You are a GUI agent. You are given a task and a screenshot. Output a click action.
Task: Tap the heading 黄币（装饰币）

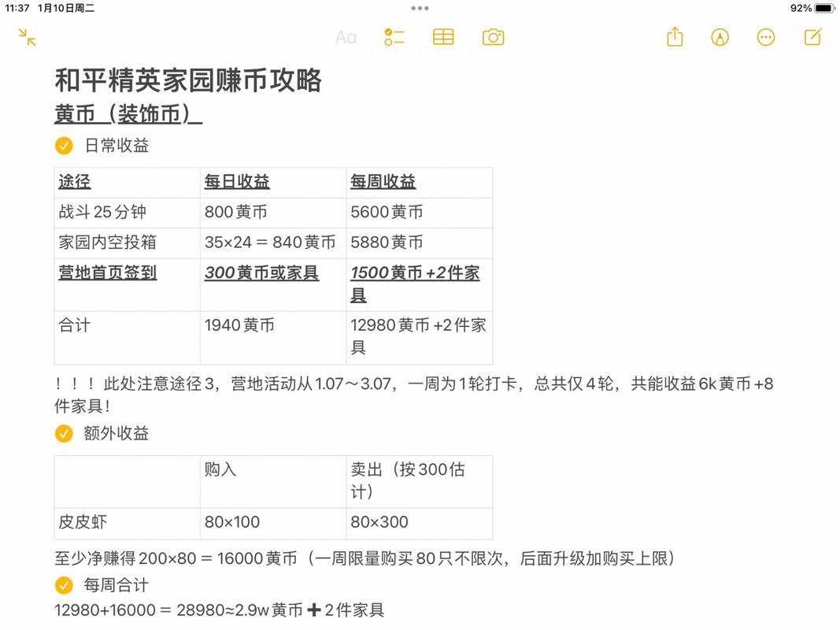coord(128,114)
